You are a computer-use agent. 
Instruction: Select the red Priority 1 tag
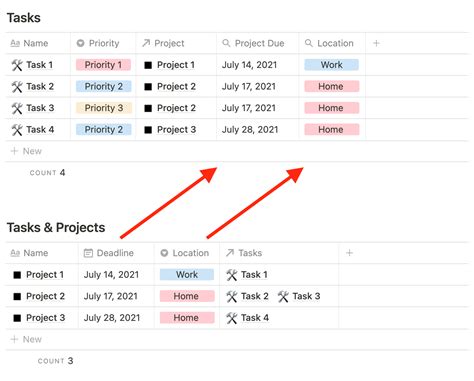[103, 65]
